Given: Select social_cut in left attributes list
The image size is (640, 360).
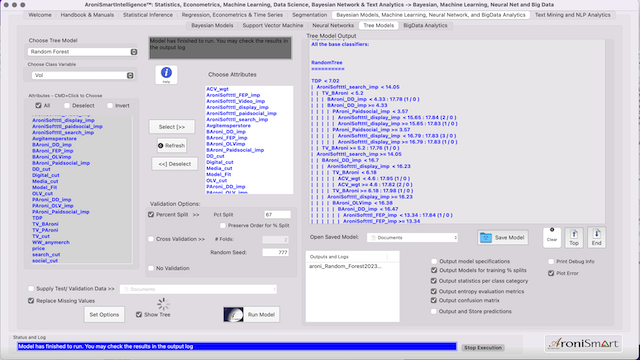Looking at the screenshot, I should pos(45,260).
